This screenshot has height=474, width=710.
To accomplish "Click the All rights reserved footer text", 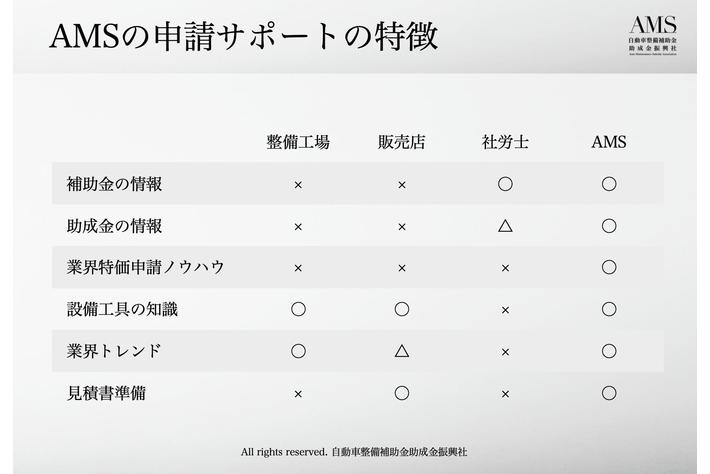I will coord(354,452).
